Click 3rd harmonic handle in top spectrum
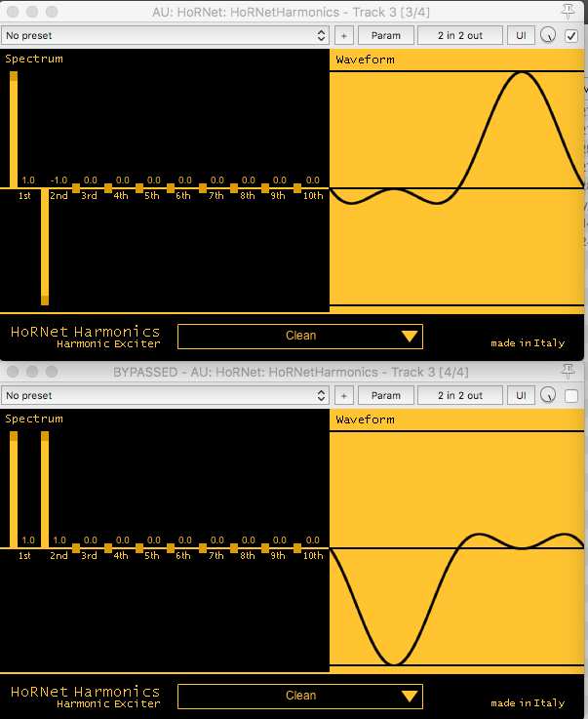Screen dimensions: 588x719 click(76, 188)
